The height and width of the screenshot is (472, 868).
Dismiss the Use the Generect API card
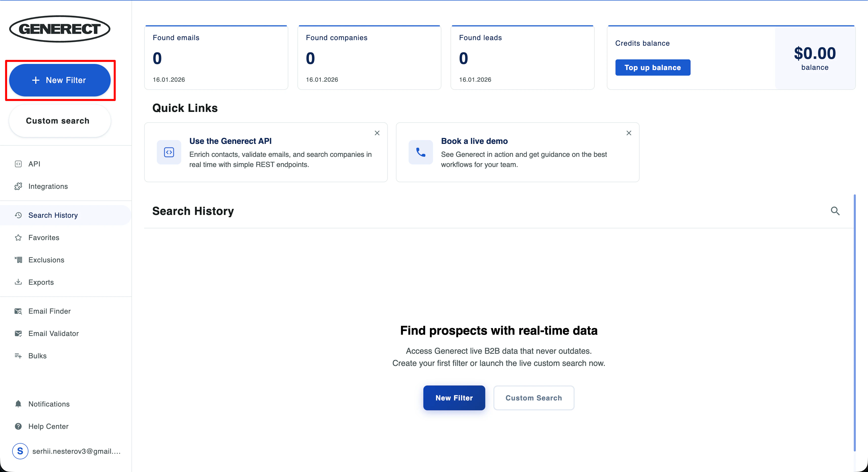(x=377, y=133)
